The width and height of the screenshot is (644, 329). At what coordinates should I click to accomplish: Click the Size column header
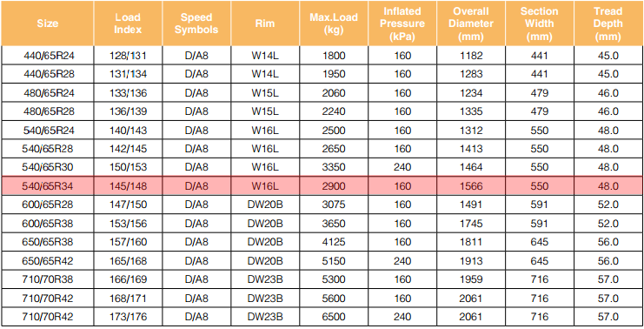point(47,23)
